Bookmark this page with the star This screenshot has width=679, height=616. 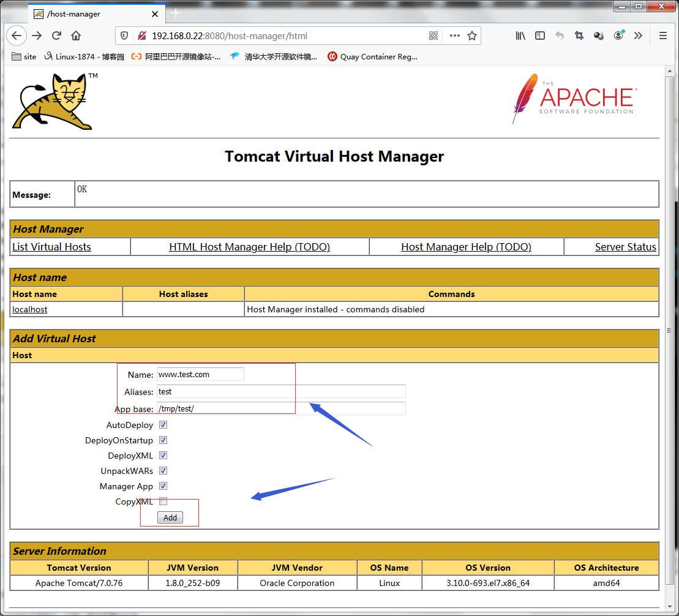click(472, 36)
